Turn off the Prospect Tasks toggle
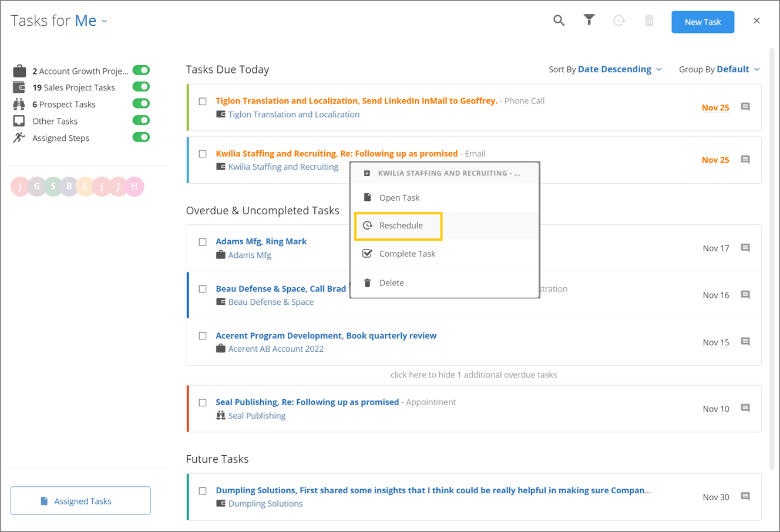 click(141, 103)
